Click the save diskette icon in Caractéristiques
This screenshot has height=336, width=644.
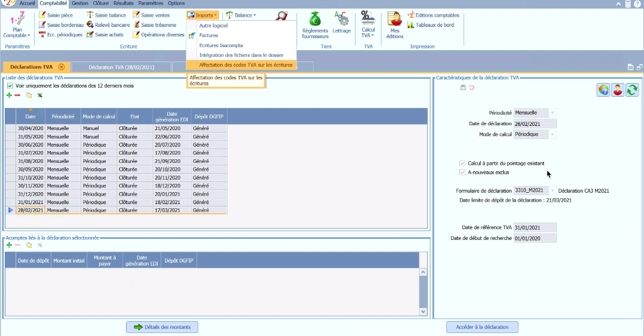click(x=463, y=87)
